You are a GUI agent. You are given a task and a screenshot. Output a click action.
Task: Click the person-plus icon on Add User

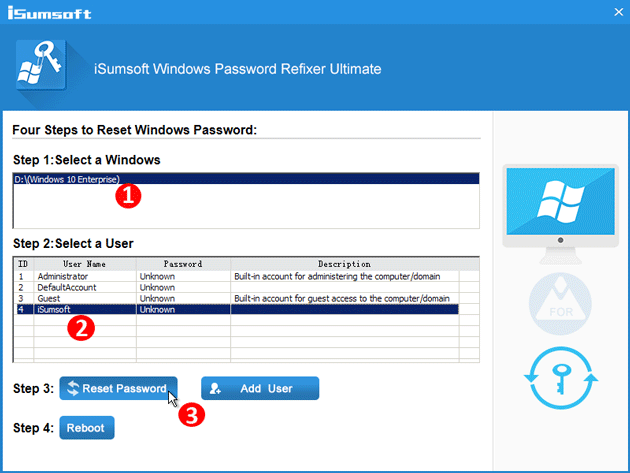click(x=215, y=388)
